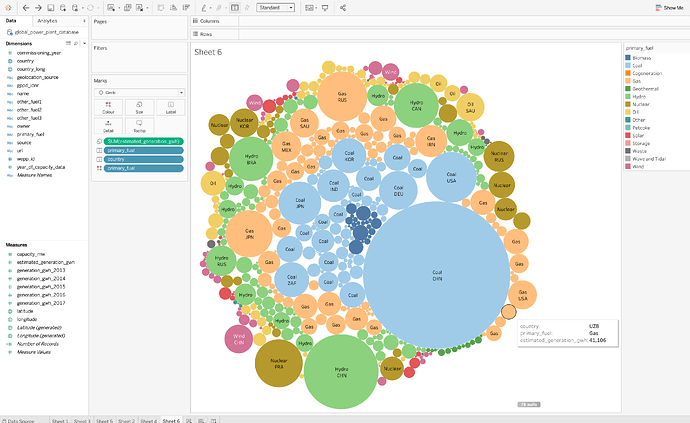Click the Clear Sheet icon
The height and width of the screenshot is (423, 690).
(x=140, y=7)
